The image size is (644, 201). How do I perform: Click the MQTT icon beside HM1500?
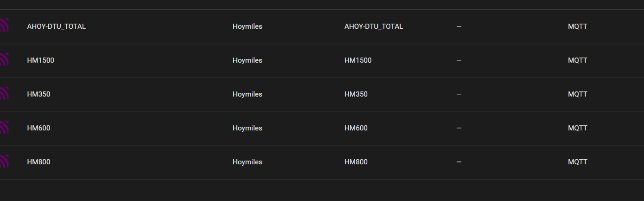[4, 59]
